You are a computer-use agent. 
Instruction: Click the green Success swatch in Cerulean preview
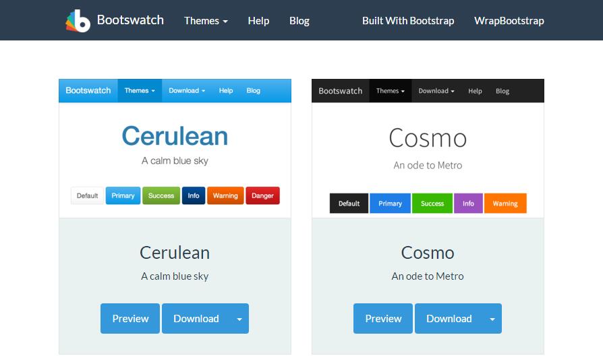(x=161, y=195)
